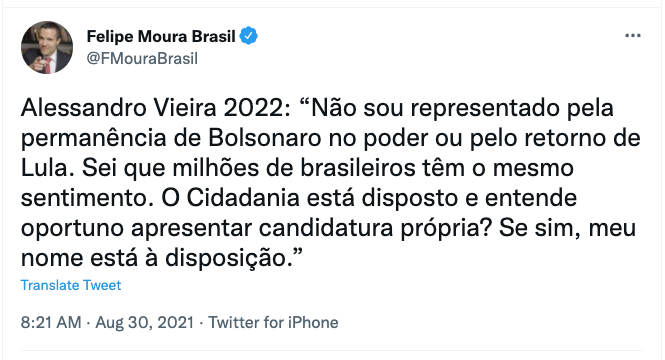
Task: Open Felipe Moura Brasil's profile picture
Action: pos(47,47)
